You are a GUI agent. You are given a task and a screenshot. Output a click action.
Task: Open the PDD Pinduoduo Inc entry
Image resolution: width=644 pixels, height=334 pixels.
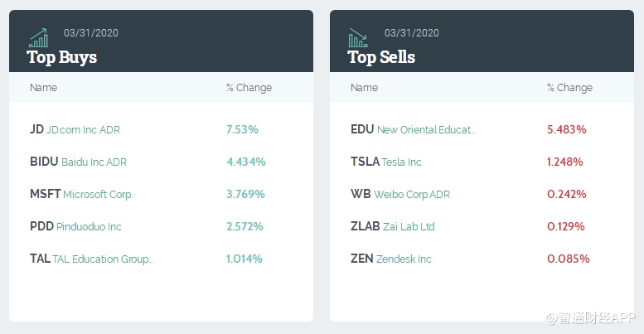click(x=75, y=226)
